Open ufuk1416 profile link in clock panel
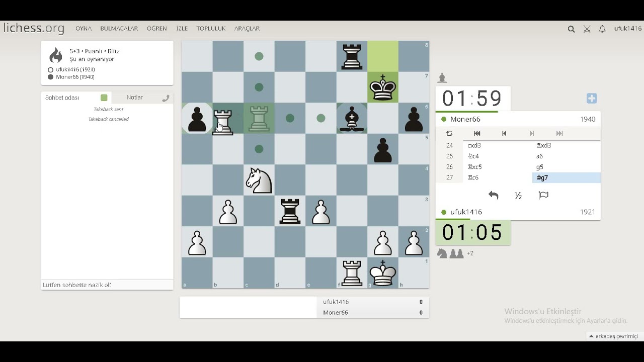The width and height of the screenshot is (644, 362). tap(466, 212)
